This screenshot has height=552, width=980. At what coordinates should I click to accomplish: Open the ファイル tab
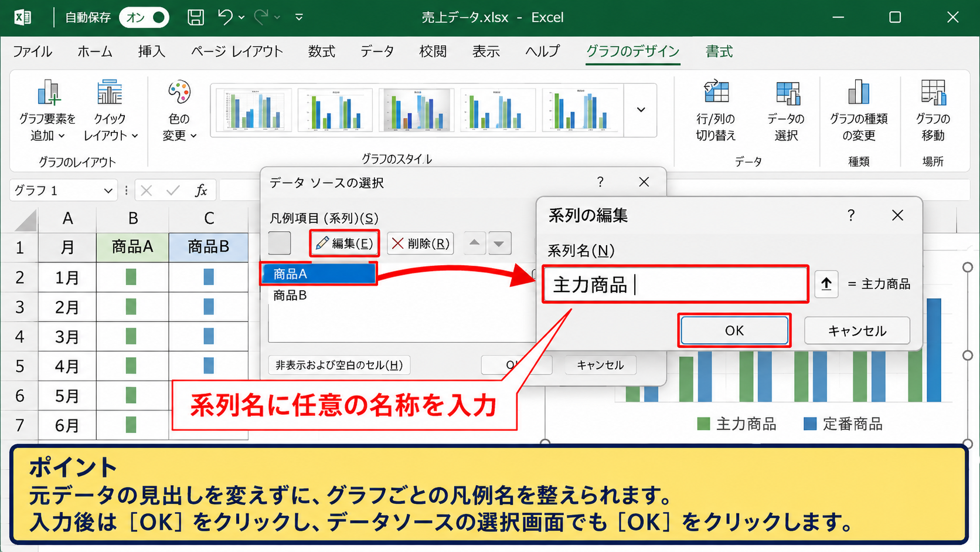pyautogui.click(x=33, y=52)
